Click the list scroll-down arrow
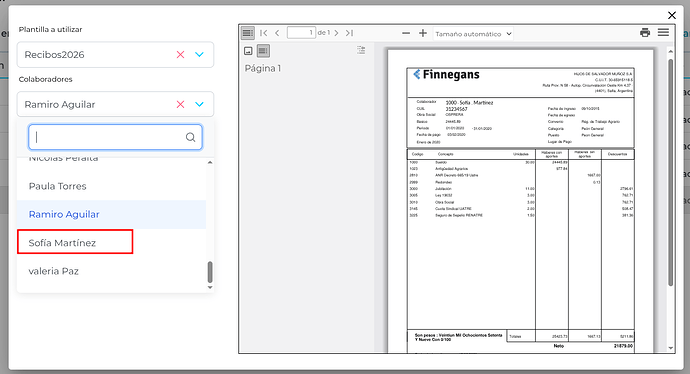The image size is (690, 374). tap(210, 287)
